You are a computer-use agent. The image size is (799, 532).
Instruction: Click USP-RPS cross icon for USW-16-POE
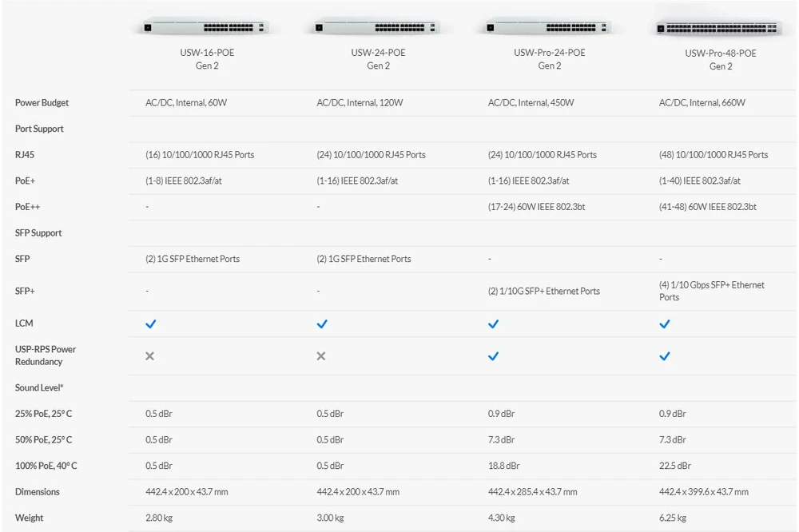tap(150, 355)
